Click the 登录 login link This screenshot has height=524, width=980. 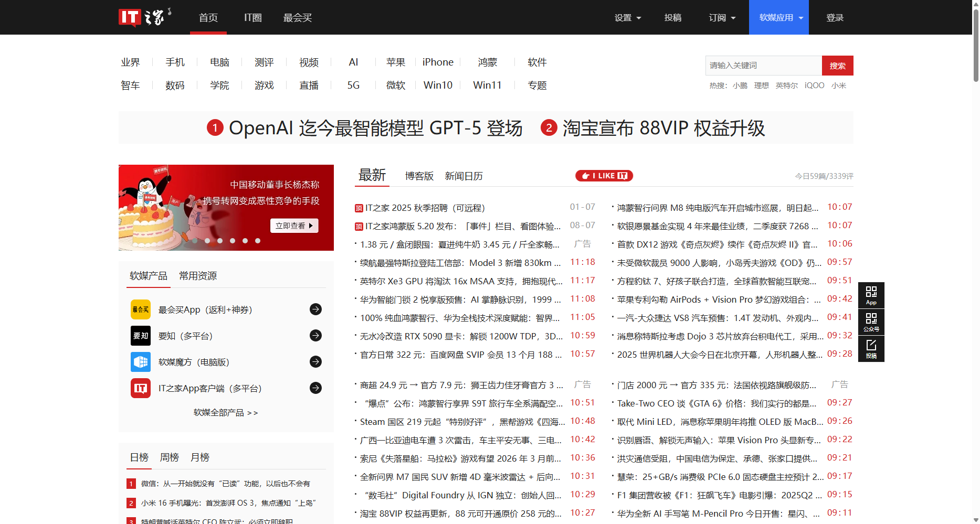(835, 17)
